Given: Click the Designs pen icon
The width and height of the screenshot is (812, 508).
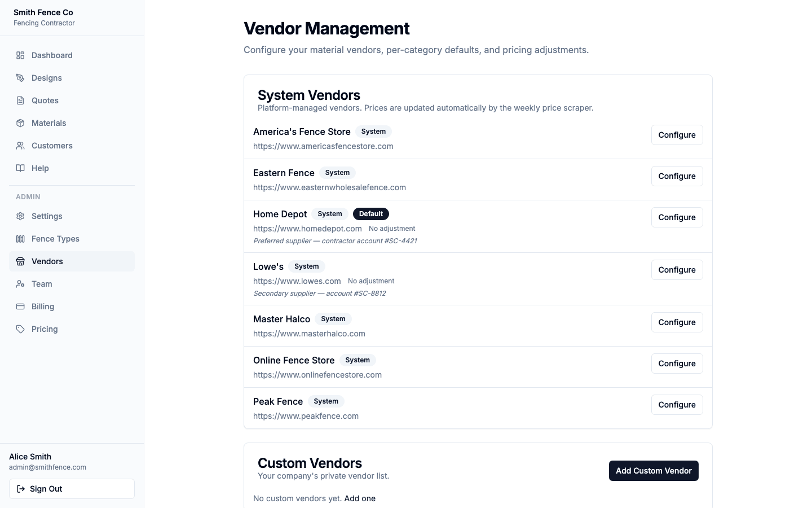Looking at the screenshot, I should click(x=20, y=78).
